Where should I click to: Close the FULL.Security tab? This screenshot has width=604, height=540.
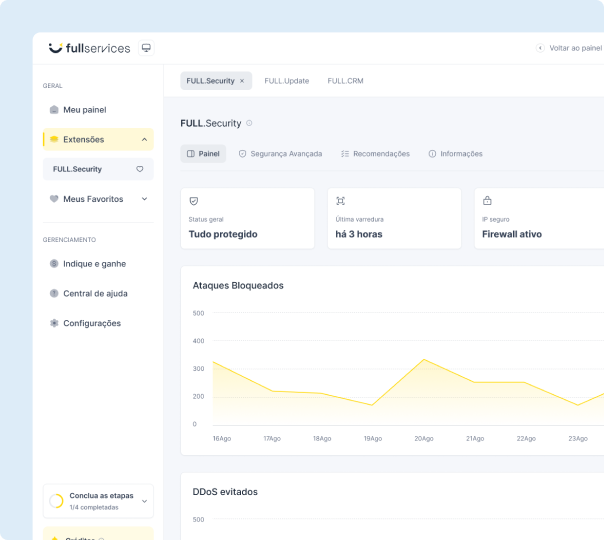tap(242, 81)
